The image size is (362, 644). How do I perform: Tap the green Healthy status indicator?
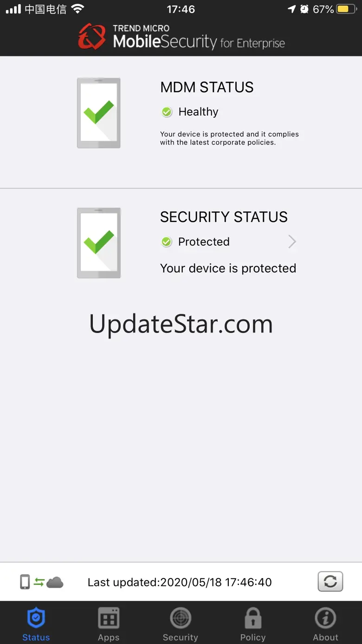[167, 112]
